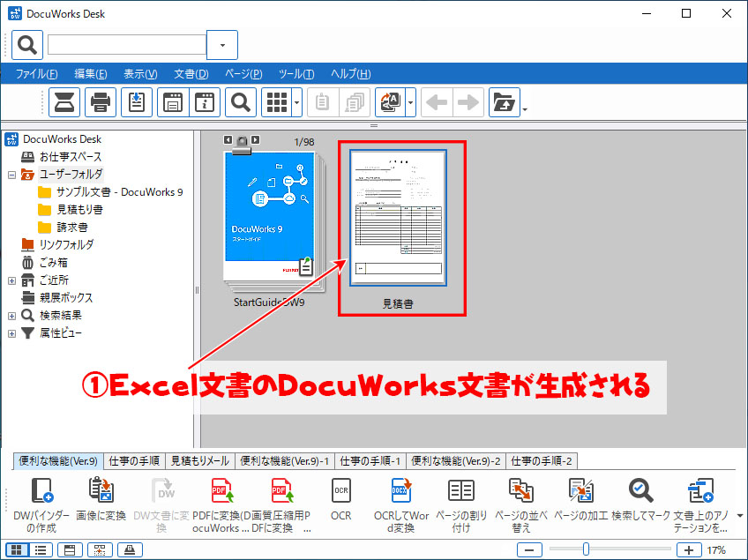Click the OCR rotate text icon
This screenshot has width=748, height=560.
pyautogui.click(x=390, y=102)
